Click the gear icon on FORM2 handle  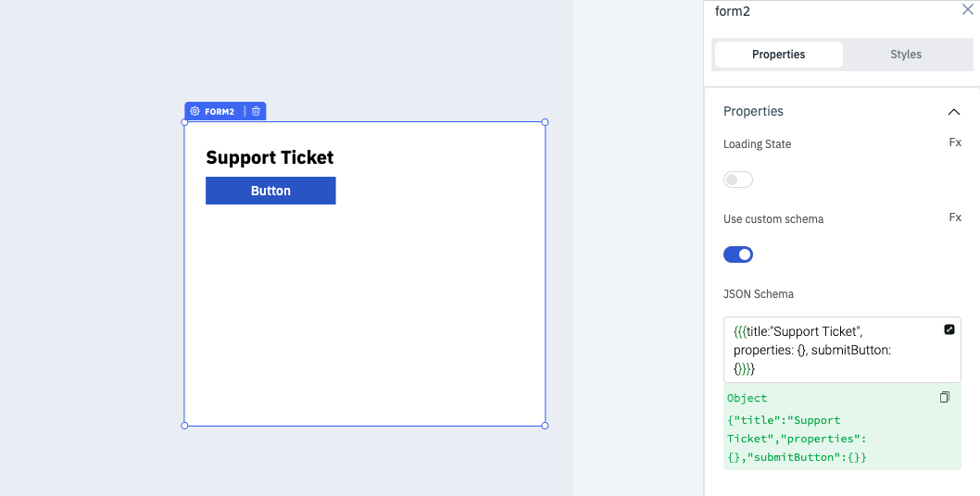pos(195,111)
